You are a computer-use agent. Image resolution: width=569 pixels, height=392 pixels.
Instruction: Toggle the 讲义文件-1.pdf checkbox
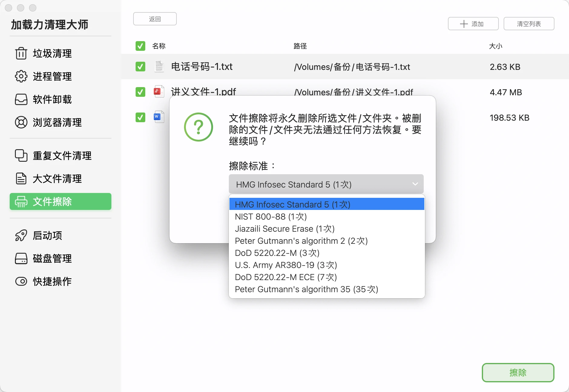(x=140, y=92)
